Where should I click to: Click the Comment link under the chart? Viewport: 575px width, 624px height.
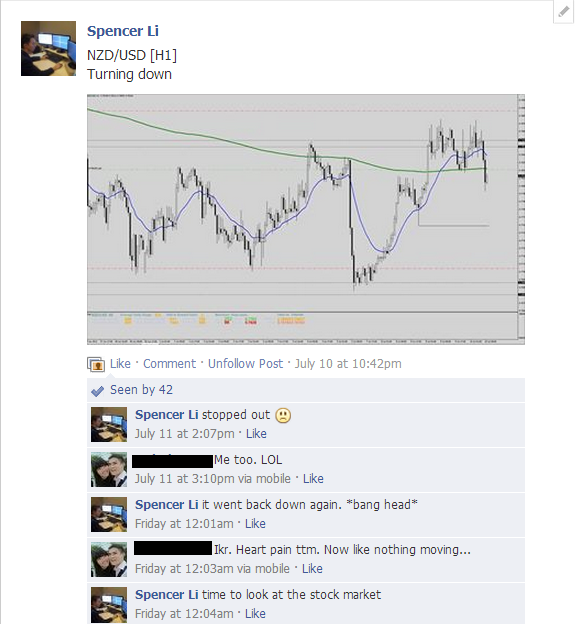[170, 364]
